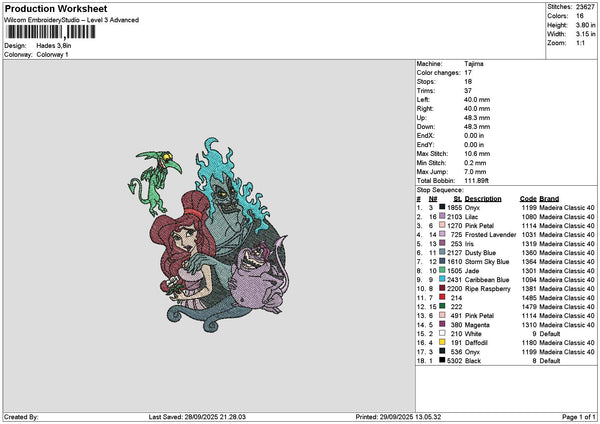Click the Black color swatch in row 18
600x424 pixels.
click(x=442, y=360)
